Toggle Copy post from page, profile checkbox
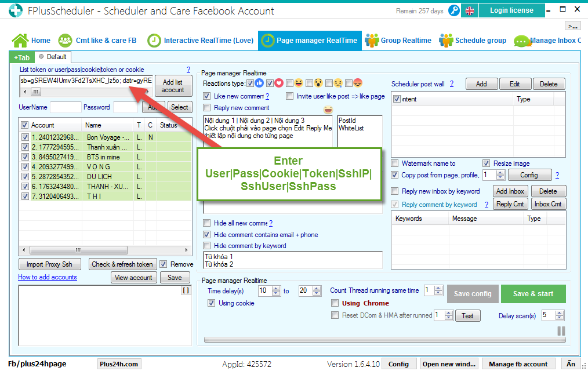The width and height of the screenshot is (588, 371). (394, 175)
